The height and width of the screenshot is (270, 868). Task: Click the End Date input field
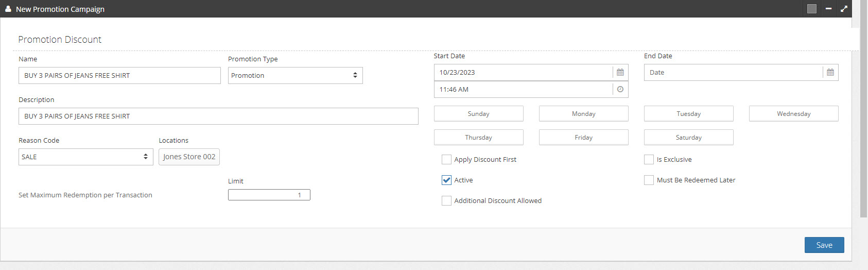[733, 73]
